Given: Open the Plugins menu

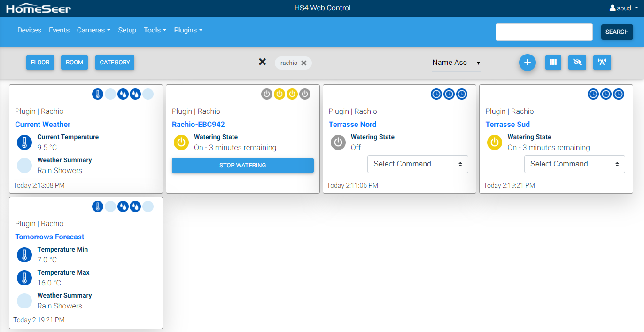Looking at the screenshot, I should [188, 30].
